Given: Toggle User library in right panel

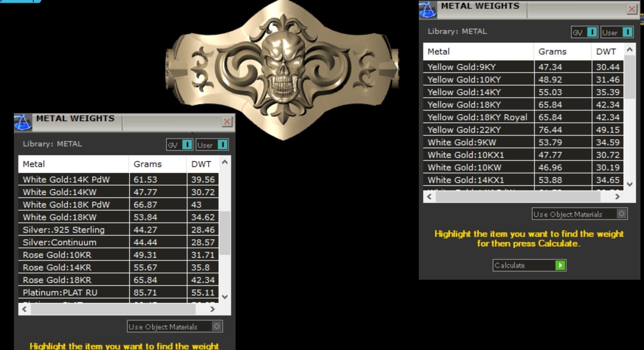Looking at the screenshot, I should (627, 32).
